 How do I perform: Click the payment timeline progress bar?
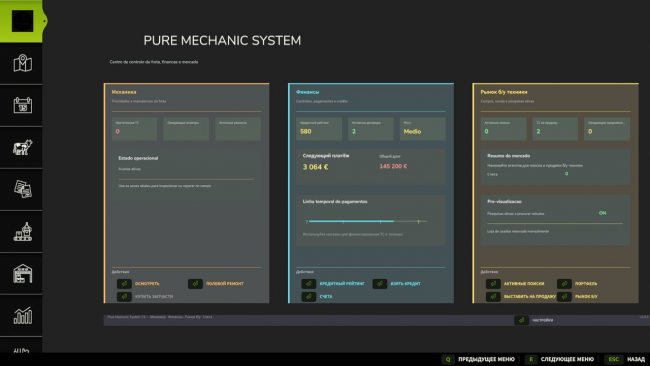click(367, 221)
